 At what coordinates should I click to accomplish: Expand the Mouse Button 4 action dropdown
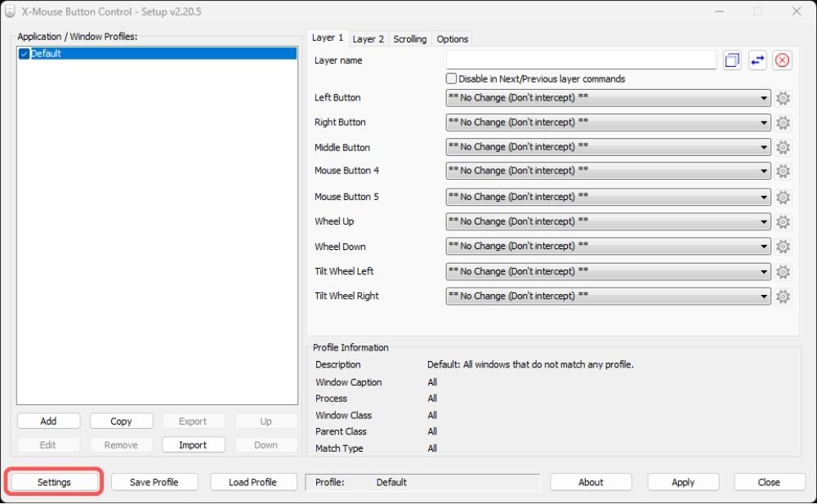click(608, 171)
